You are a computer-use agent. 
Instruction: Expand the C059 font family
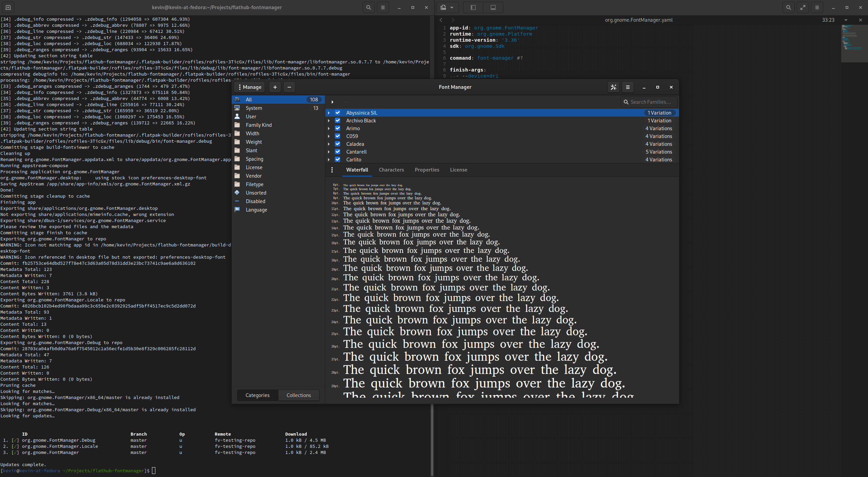coord(329,136)
